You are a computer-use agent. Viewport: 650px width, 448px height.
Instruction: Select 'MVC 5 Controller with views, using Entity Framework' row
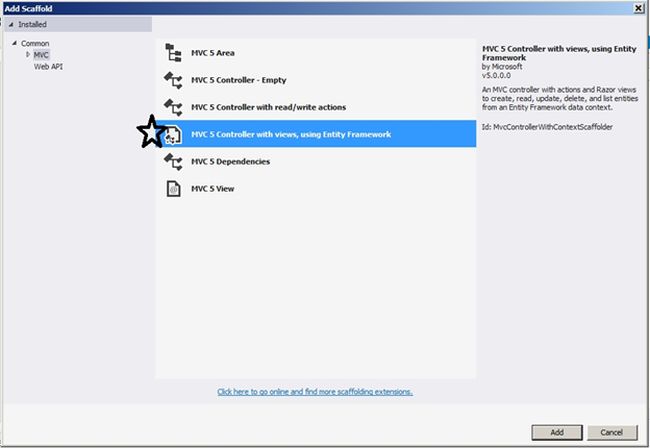coord(316,134)
